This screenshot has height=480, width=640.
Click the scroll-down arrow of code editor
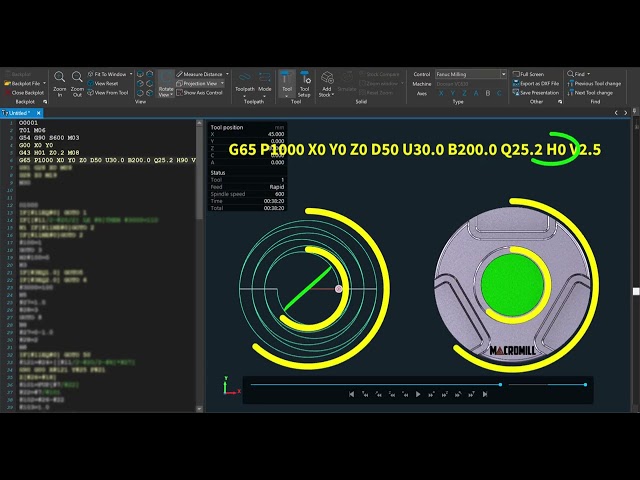click(x=199, y=409)
